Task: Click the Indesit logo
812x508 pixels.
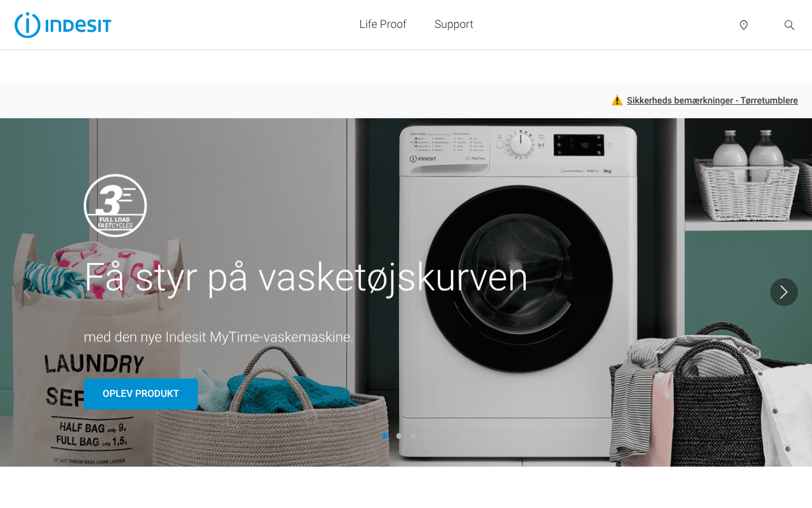Action: pyautogui.click(x=63, y=25)
